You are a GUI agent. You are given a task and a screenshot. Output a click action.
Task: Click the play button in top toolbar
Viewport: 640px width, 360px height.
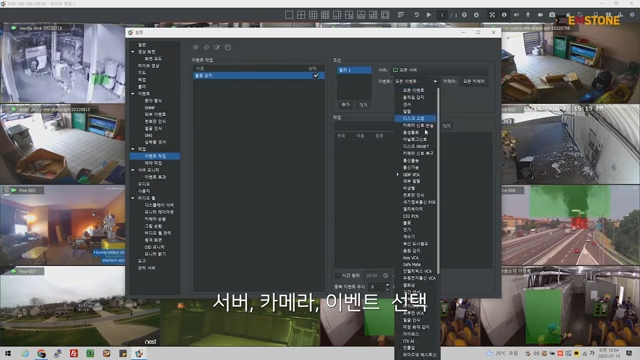[x=429, y=15]
